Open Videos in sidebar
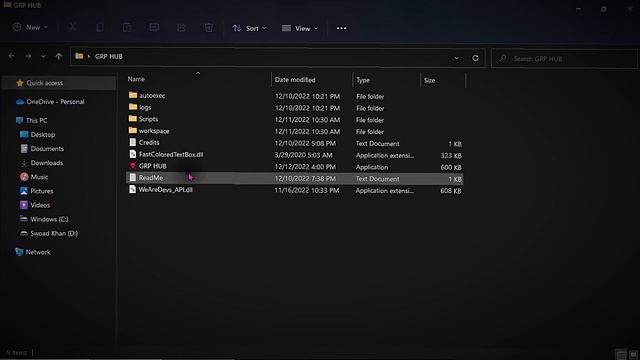Image resolution: width=640 pixels, height=360 pixels. point(40,205)
